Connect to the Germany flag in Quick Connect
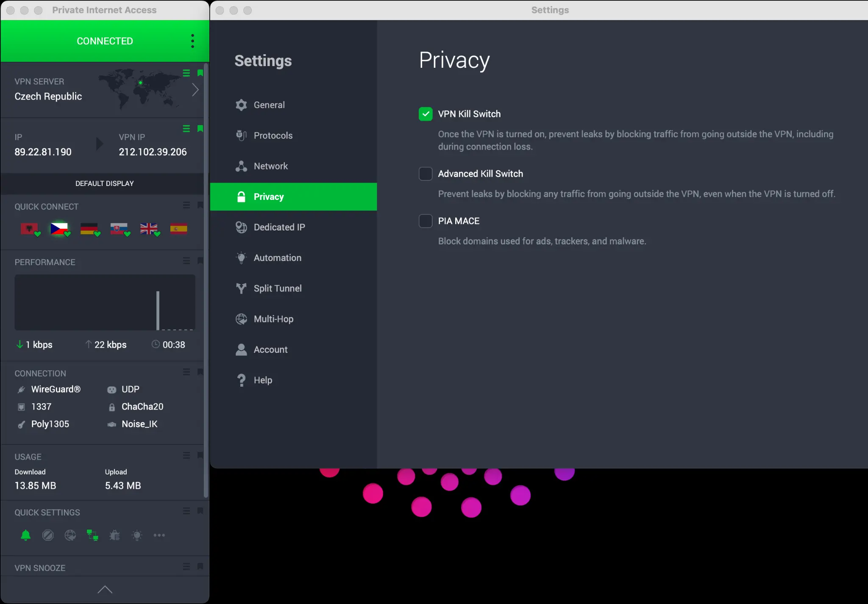Image resolution: width=868 pixels, height=604 pixels. click(89, 229)
